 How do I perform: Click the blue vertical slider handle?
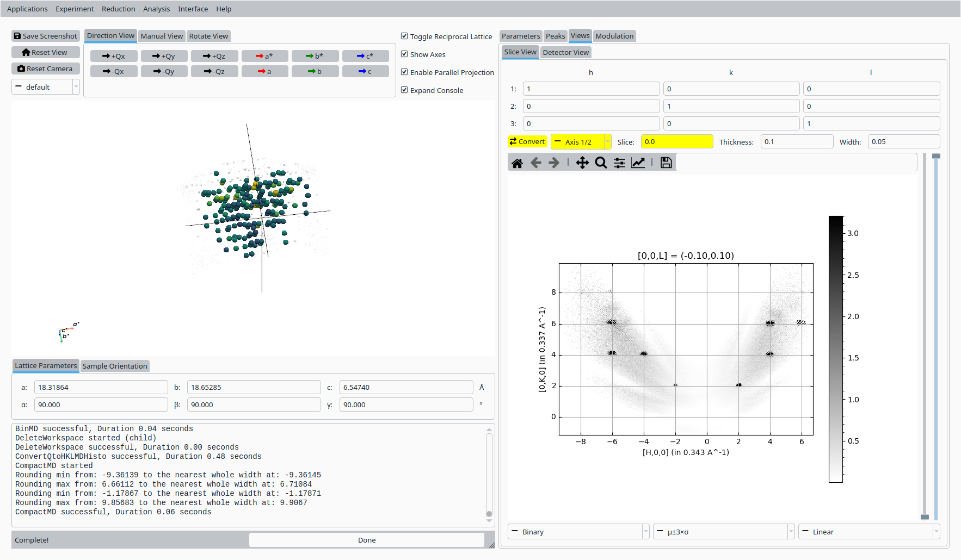936,157
